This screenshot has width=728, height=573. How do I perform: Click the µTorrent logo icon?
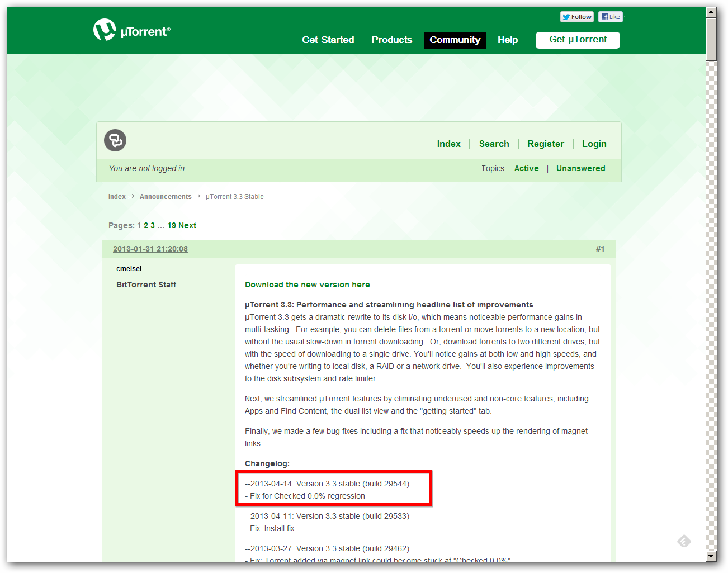coord(105,30)
